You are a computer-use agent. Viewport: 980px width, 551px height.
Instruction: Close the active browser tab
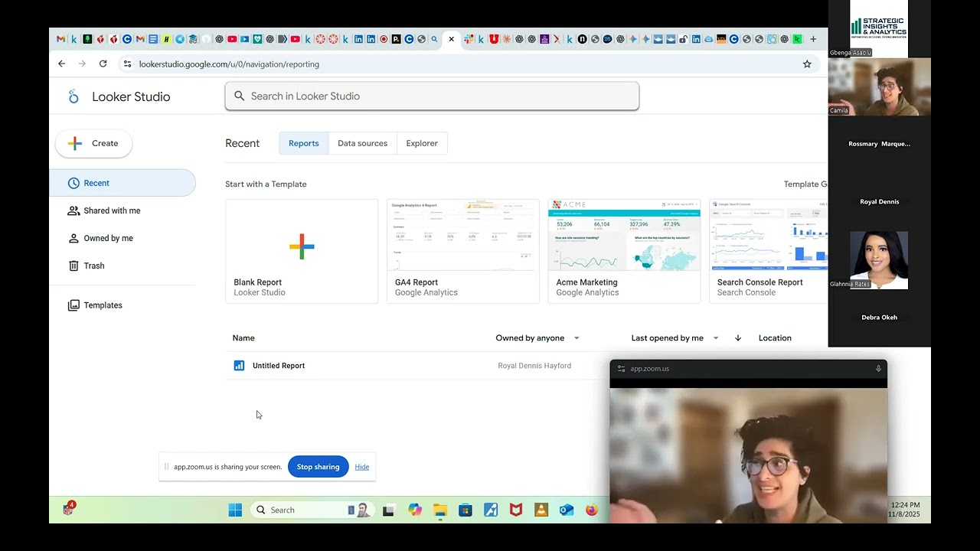451,39
